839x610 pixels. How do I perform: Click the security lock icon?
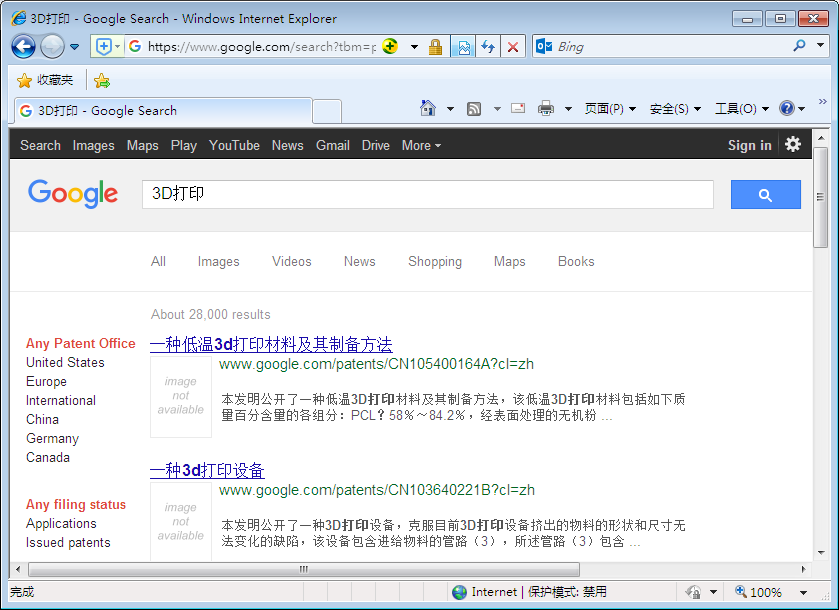pyautogui.click(x=435, y=47)
